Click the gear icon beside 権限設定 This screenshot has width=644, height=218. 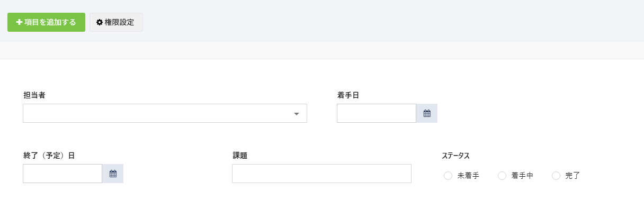click(x=99, y=23)
